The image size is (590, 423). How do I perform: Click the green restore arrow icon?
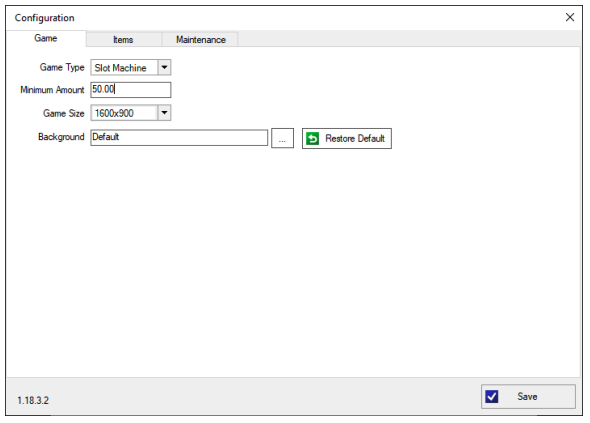pyautogui.click(x=313, y=138)
